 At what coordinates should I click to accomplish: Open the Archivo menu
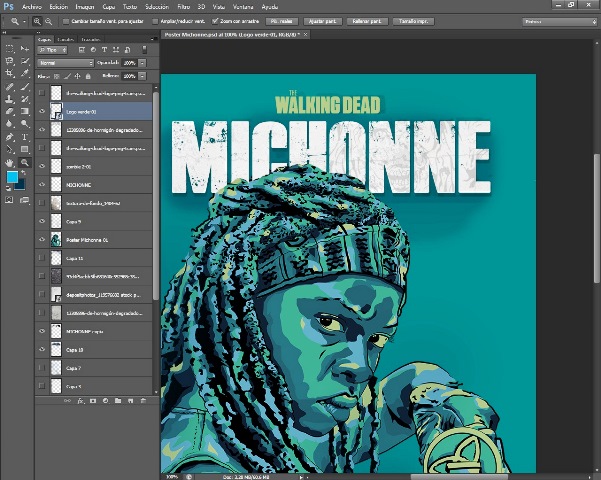(x=31, y=7)
